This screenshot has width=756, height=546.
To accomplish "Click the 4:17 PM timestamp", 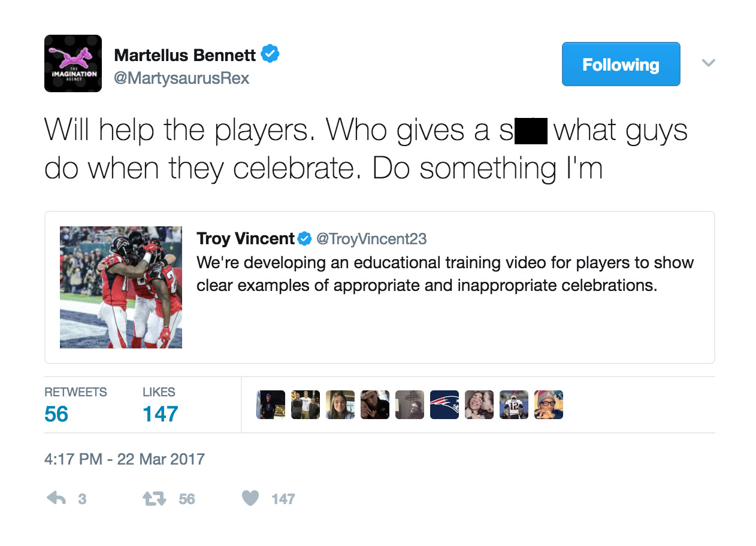I will [125, 459].
